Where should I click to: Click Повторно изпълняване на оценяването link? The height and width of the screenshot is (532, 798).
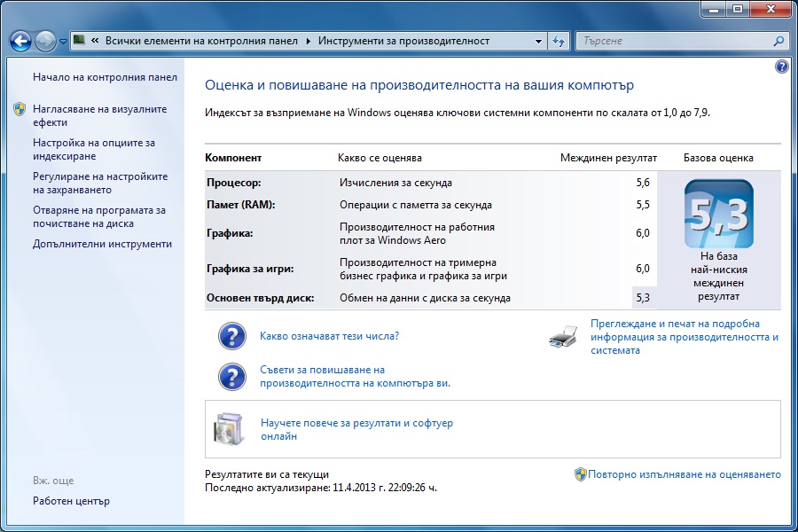click(x=685, y=474)
